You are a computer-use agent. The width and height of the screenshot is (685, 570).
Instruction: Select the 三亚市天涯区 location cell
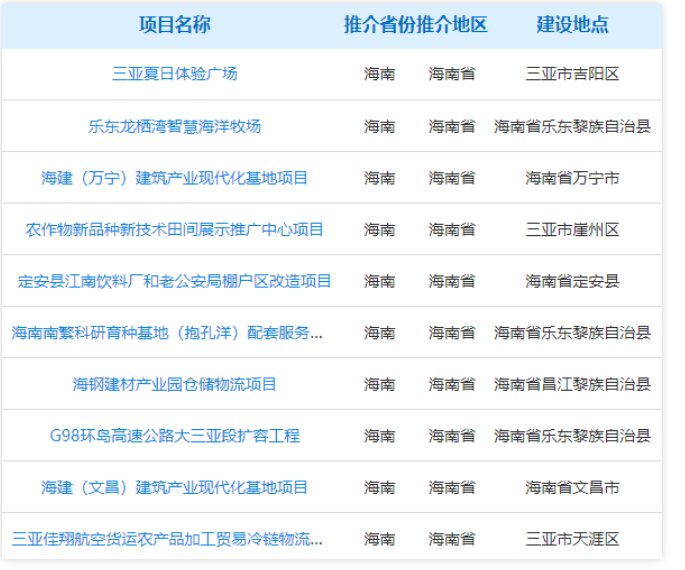click(572, 539)
